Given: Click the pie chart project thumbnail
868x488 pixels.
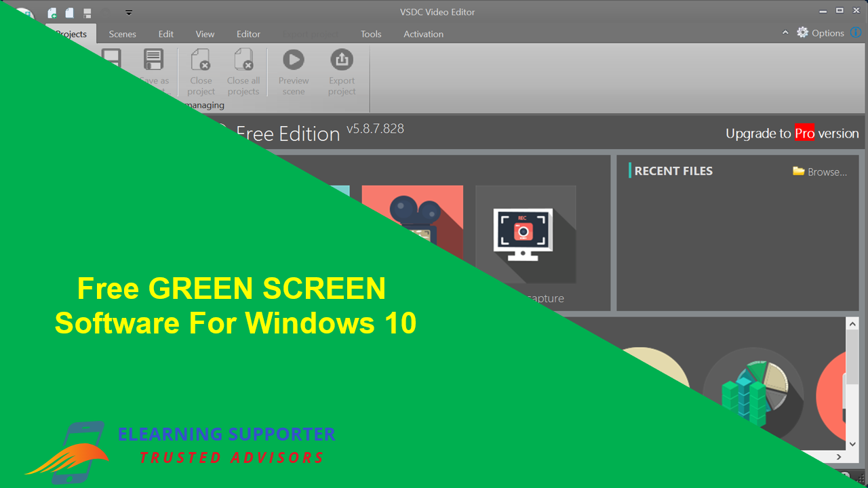Looking at the screenshot, I should pyautogui.click(x=753, y=393).
